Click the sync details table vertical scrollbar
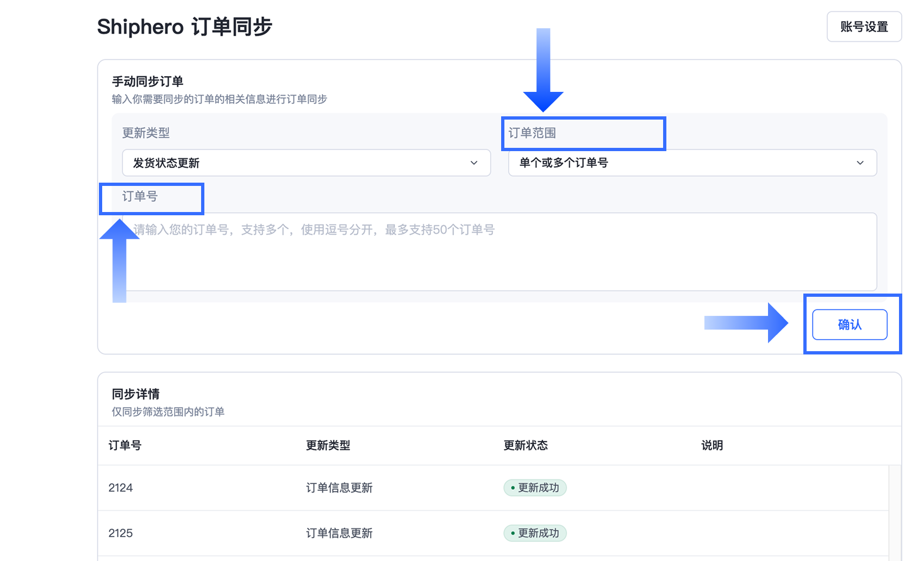Viewport: 924px width, 561px height. coord(895,513)
